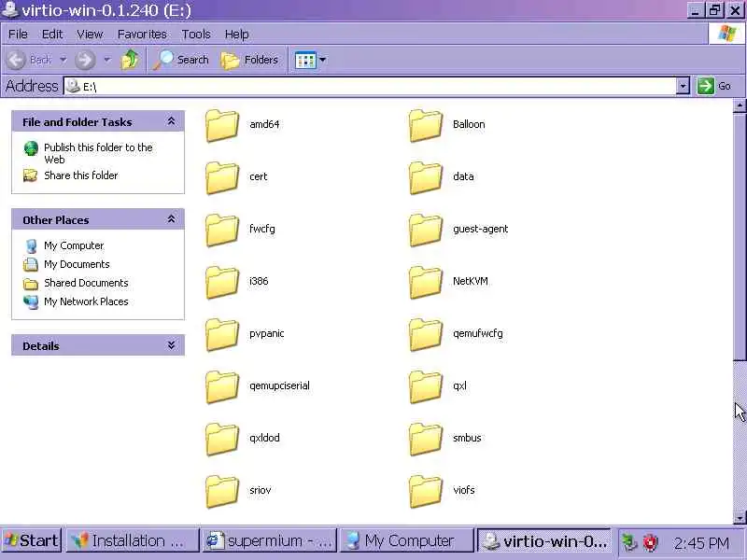Open the Search pane

(181, 60)
